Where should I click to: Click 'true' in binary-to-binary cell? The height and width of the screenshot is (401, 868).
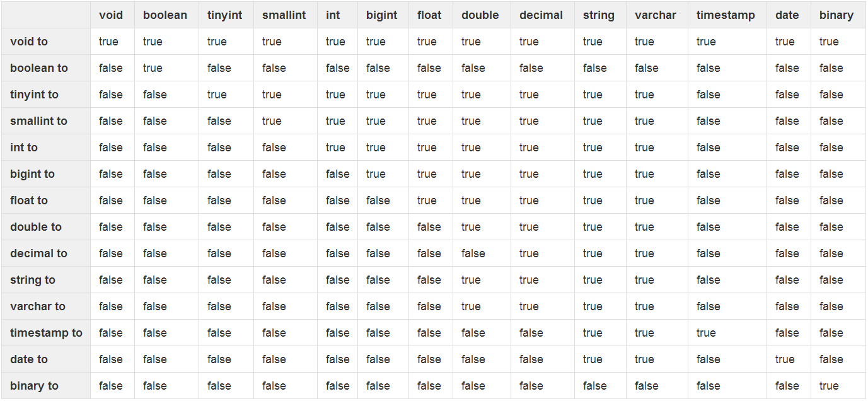(x=829, y=386)
